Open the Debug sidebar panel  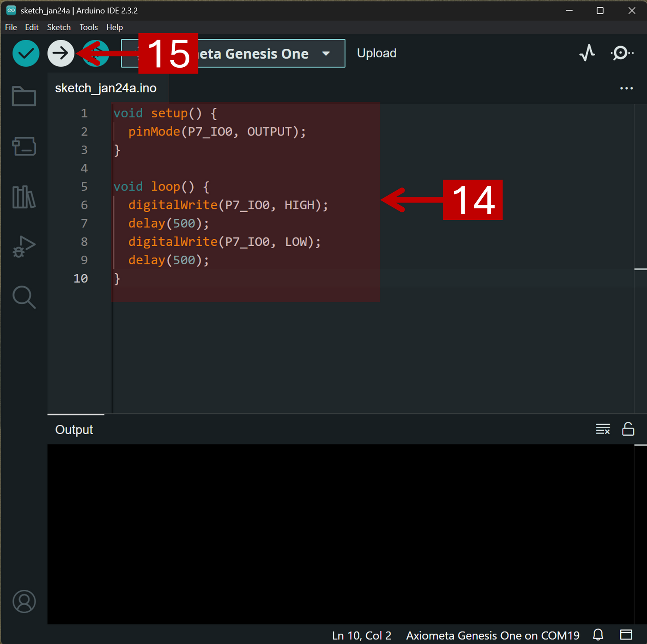(x=24, y=247)
